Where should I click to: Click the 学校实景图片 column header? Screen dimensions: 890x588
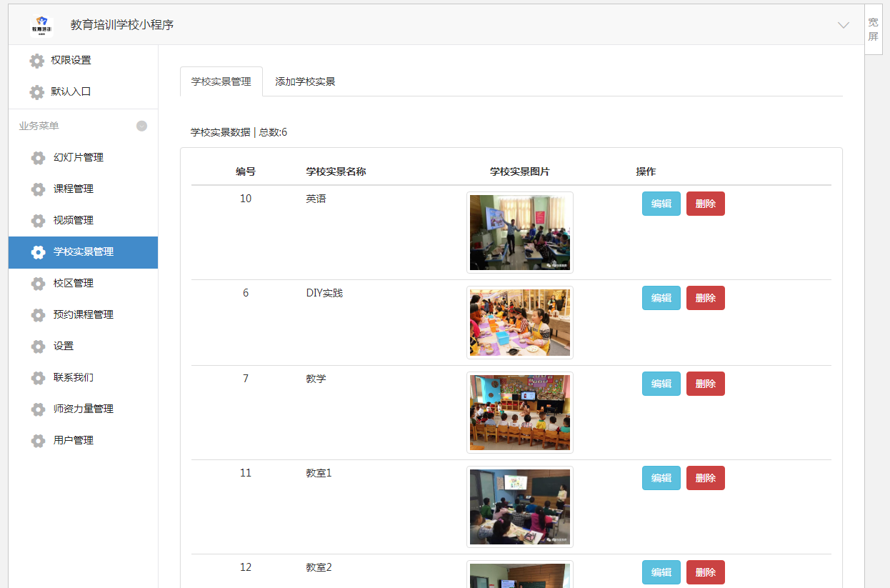tap(520, 171)
